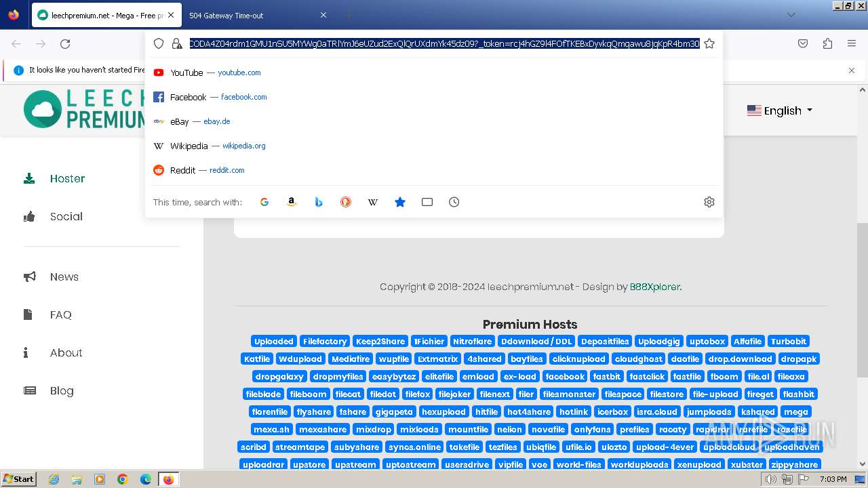Click the Uploaded host badge

[274, 342]
